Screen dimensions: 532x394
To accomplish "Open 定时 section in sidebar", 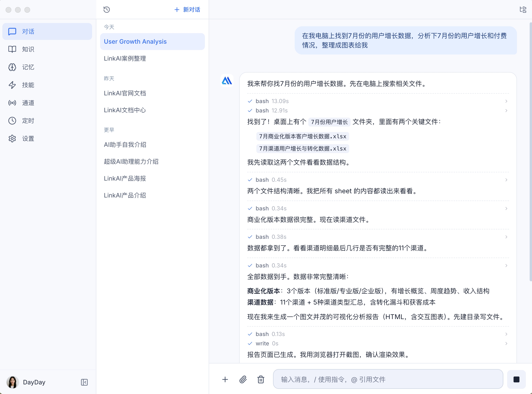I will point(47,121).
